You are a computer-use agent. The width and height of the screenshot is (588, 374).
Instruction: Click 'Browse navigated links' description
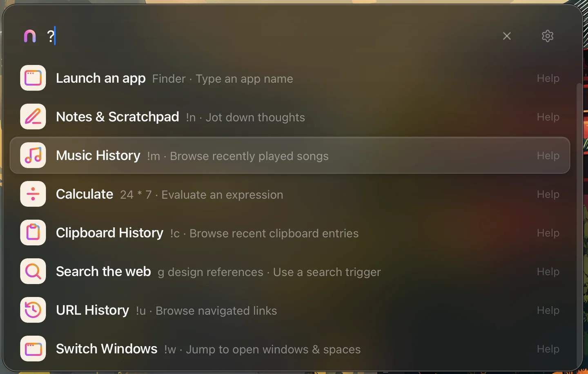click(x=216, y=311)
